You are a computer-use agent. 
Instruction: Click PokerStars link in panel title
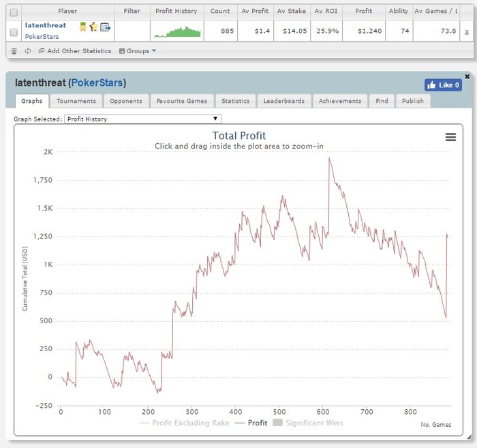point(97,83)
